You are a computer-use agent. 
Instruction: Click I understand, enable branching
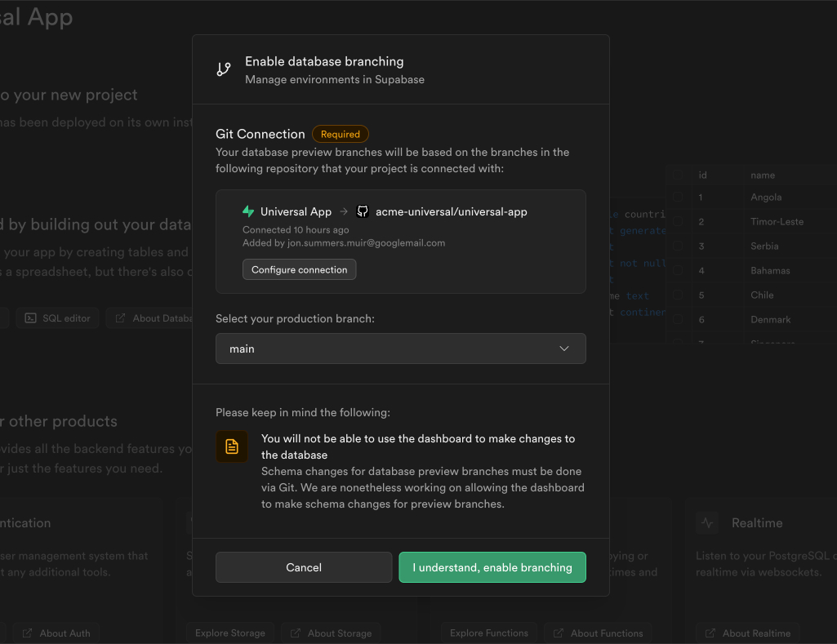point(492,567)
